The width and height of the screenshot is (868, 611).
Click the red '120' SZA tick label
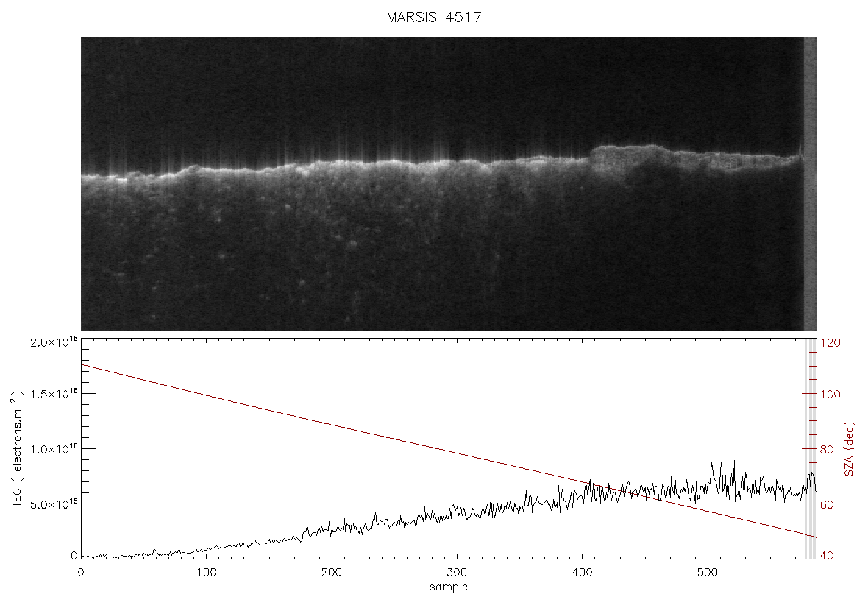point(831,343)
